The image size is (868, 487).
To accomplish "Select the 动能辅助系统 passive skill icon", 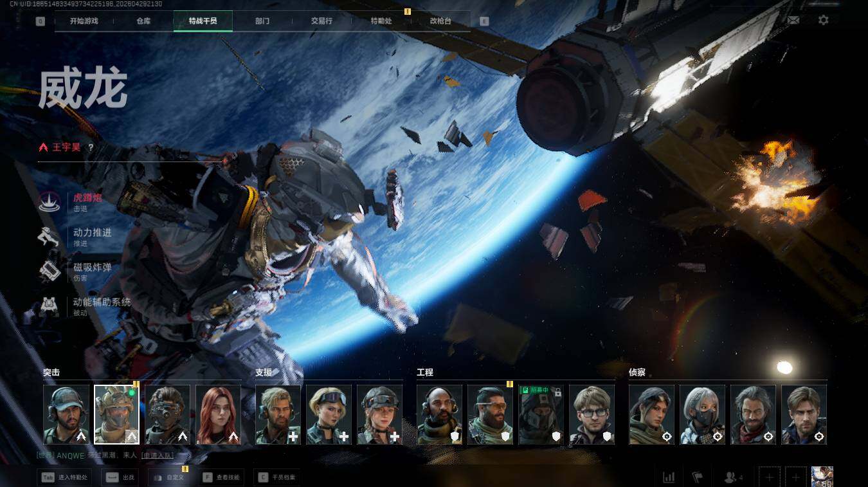I will [x=50, y=306].
